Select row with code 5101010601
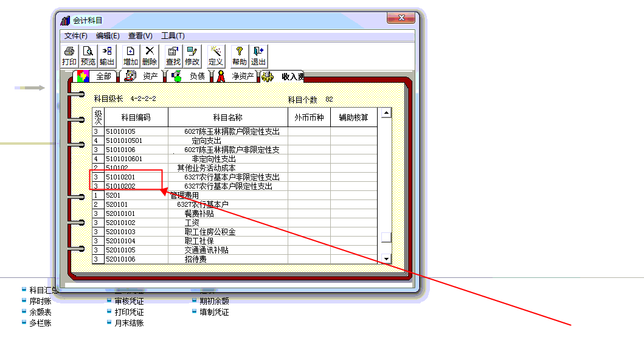Viewport: 644px width, 343px height. (235, 159)
